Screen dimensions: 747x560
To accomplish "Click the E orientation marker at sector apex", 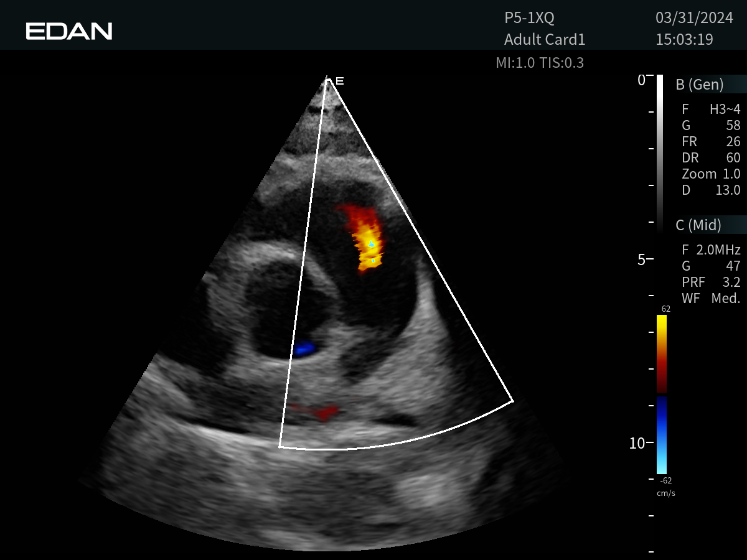I will point(339,81).
